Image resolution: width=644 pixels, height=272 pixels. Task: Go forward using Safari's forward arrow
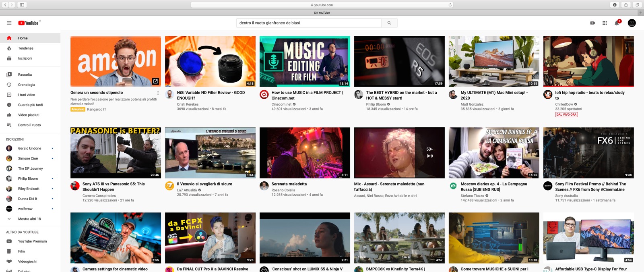click(x=12, y=5)
